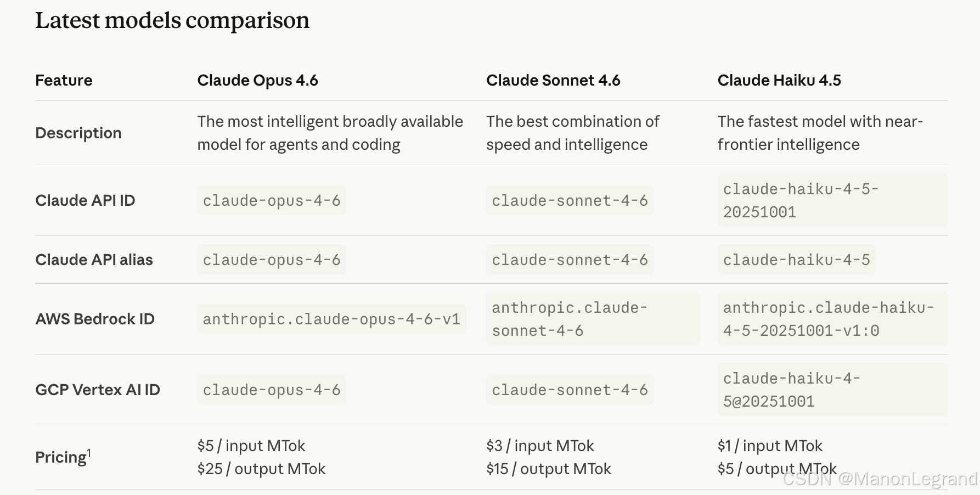Viewport: 980px width, 495px height.
Task: Select the Claude Sonnet 4.6 column header
Action: (x=553, y=80)
